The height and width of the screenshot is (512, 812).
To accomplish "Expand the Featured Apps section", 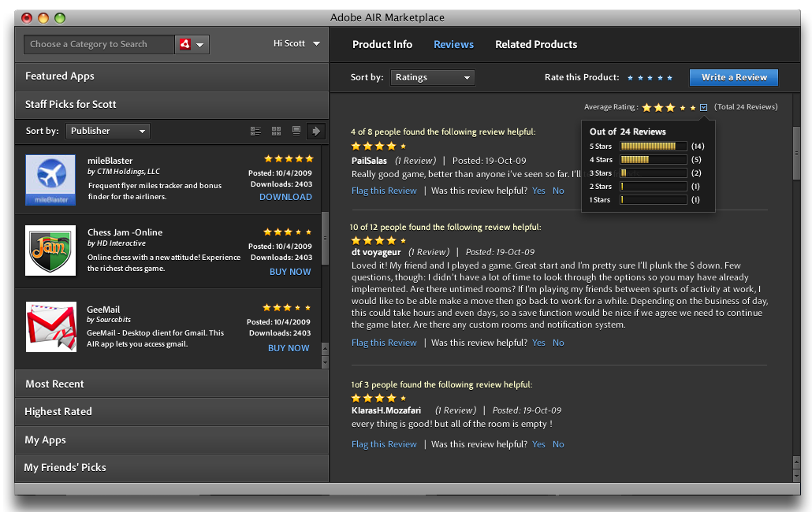I will [x=171, y=76].
